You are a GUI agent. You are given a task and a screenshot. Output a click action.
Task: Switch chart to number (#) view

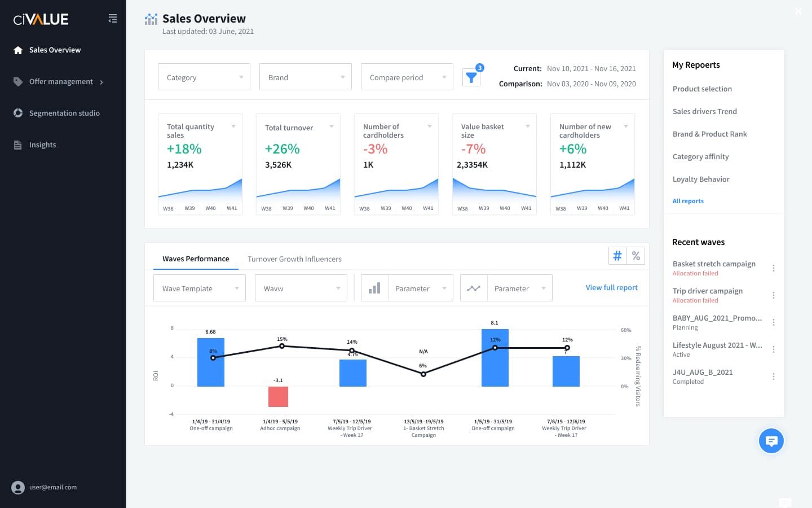617,256
